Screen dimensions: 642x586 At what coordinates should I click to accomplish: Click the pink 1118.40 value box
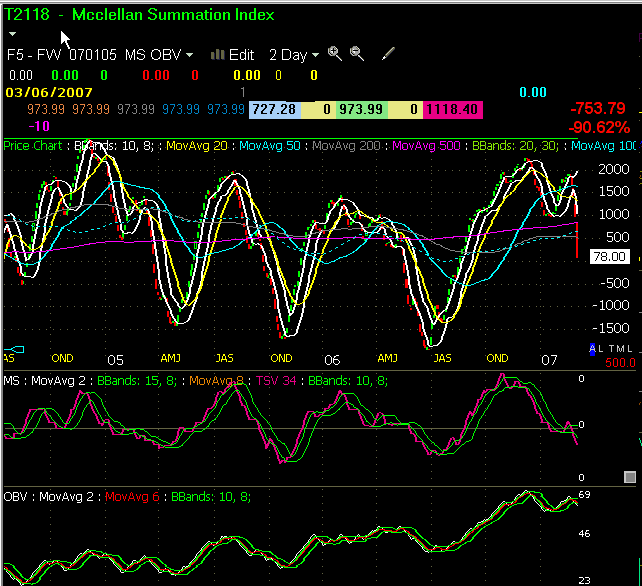[x=454, y=108]
